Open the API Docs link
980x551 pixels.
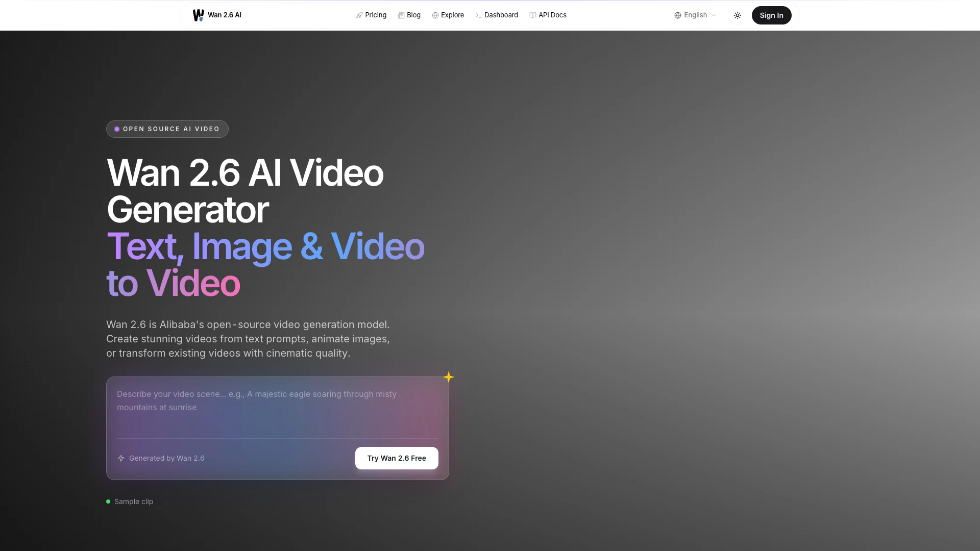point(552,15)
